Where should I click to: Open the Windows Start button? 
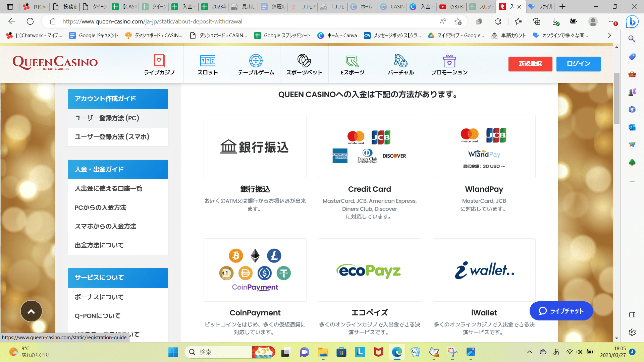pos(173,352)
